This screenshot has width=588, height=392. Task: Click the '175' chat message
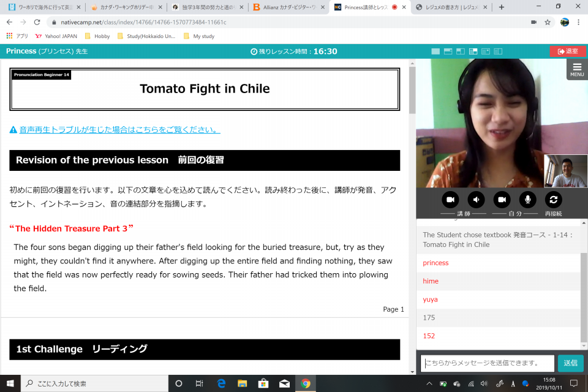(429, 318)
